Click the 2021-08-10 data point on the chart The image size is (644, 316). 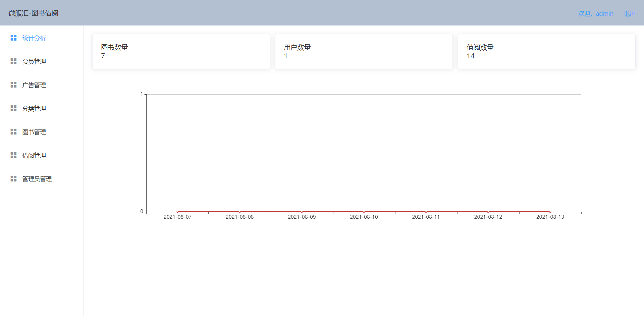[364, 211]
